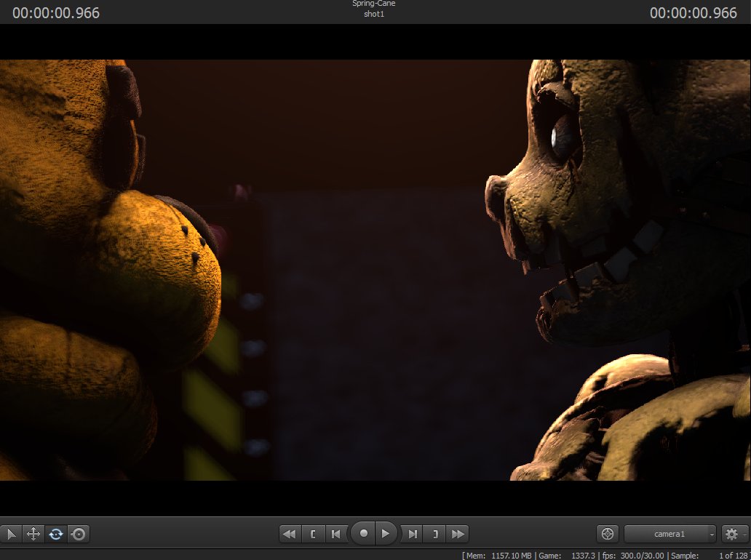The image size is (751, 560).
Task: Play the shot in the viewport
Action: click(386, 533)
